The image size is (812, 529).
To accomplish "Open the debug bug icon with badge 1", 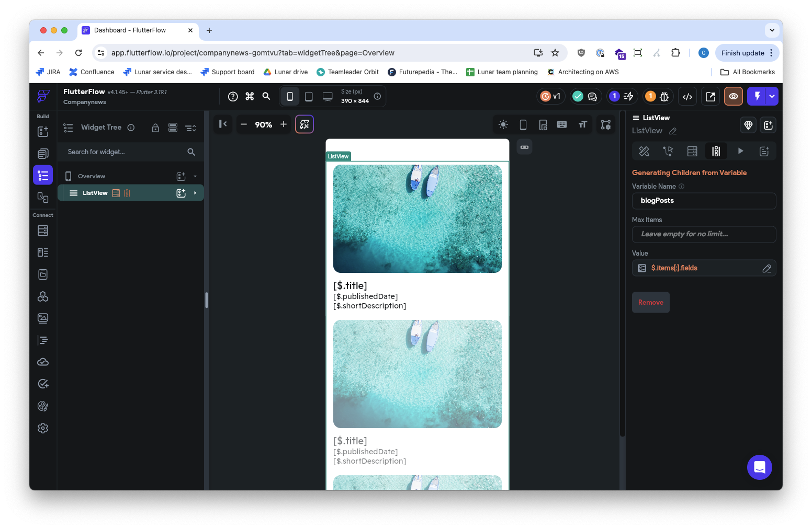I will click(657, 96).
